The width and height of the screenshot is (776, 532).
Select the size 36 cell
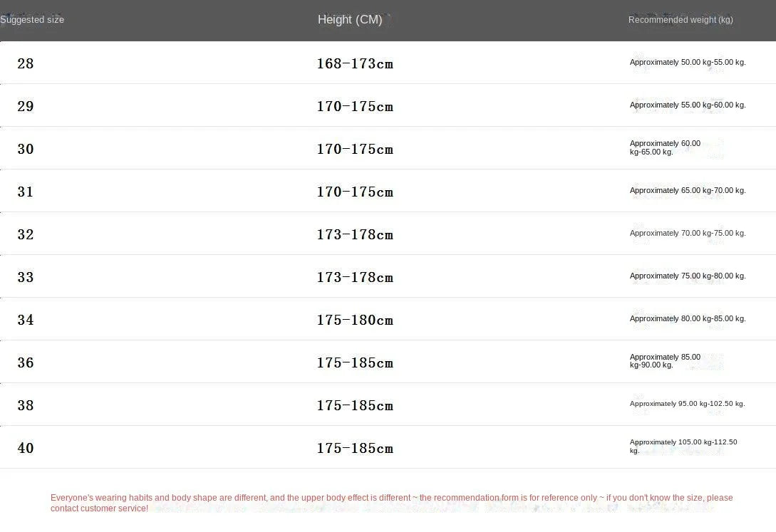tap(26, 363)
